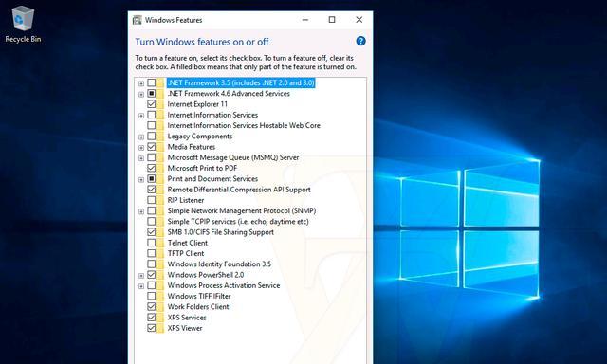Click the Windows Features title bar icon
The width and height of the screenshot is (607, 364).
(137, 20)
